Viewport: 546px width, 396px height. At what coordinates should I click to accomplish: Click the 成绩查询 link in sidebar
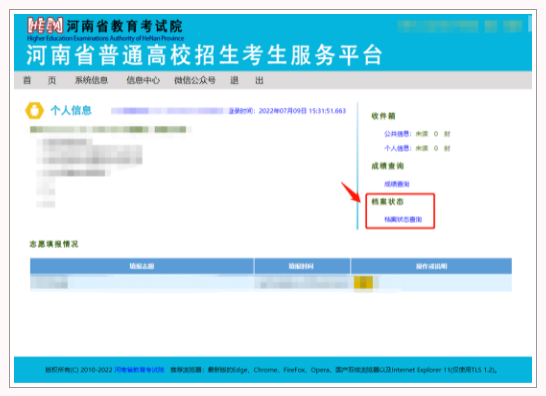(x=397, y=184)
